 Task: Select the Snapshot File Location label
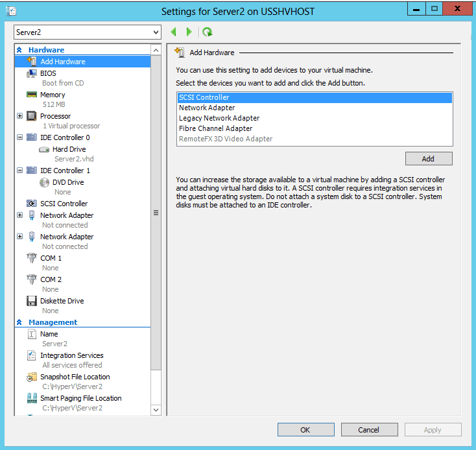[x=75, y=377]
